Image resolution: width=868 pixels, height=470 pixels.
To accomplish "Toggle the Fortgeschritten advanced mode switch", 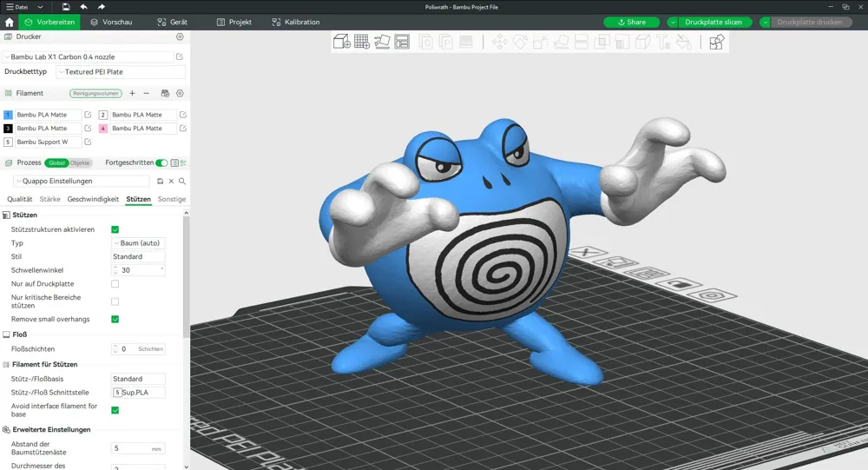I will coord(161,163).
